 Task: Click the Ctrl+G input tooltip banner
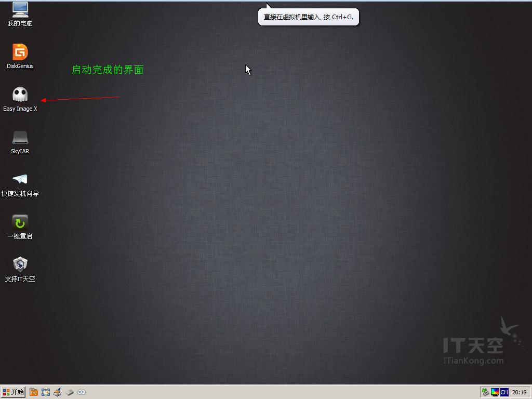coord(309,17)
